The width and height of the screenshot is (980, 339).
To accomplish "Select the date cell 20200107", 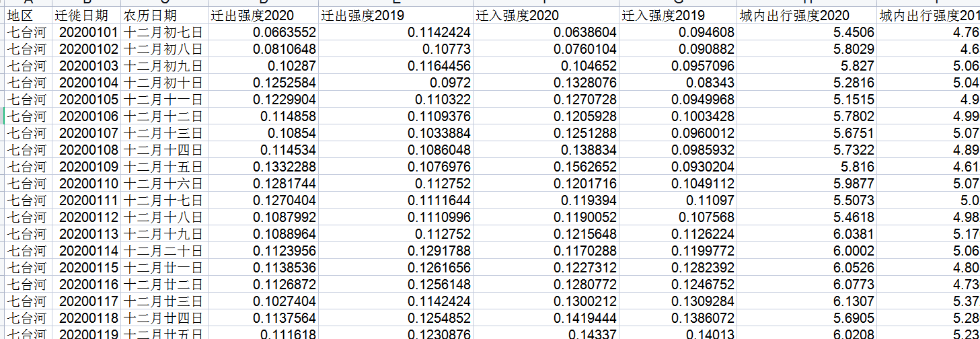I will (86, 133).
